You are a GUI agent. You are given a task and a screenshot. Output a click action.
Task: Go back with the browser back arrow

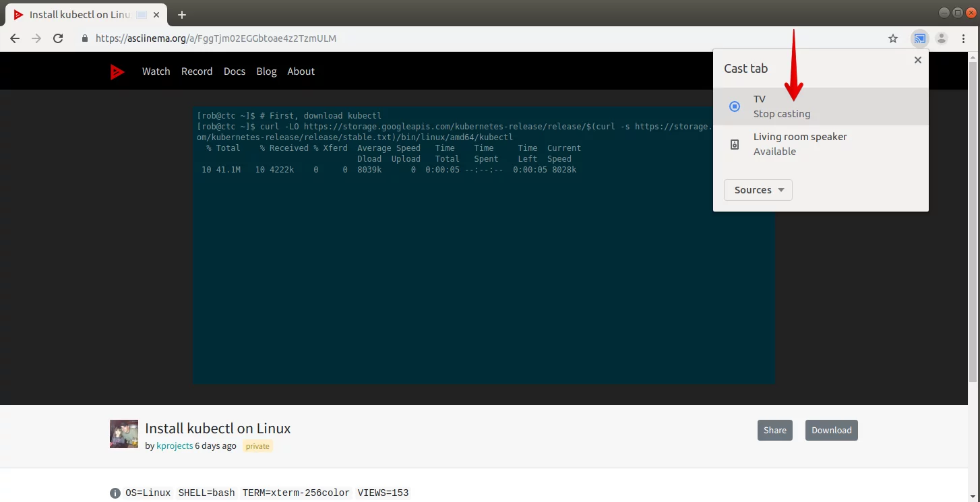tap(15, 38)
